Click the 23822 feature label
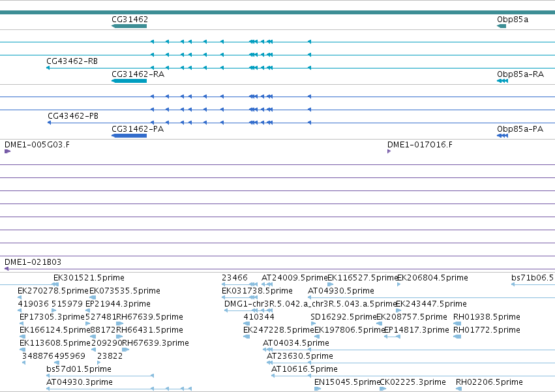The image size is (555, 392). tap(110, 356)
